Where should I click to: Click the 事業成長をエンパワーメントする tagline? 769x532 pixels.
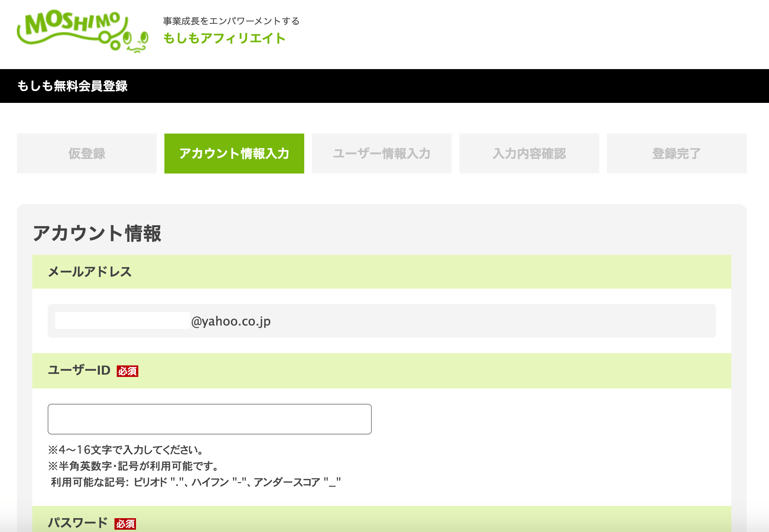coord(231,21)
